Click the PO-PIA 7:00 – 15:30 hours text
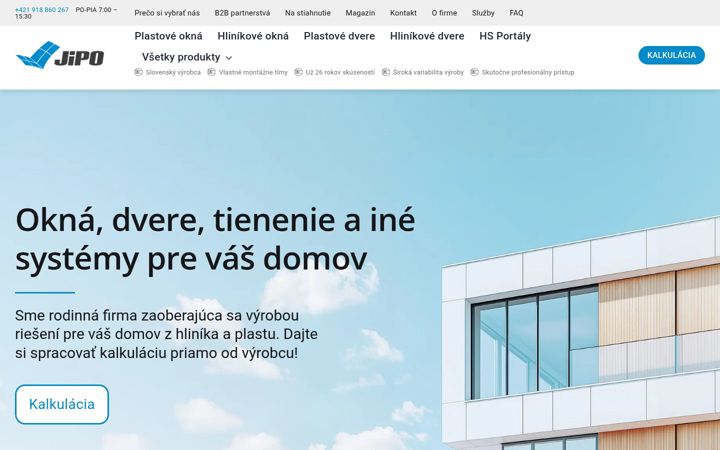The image size is (720, 450). [67, 13]
